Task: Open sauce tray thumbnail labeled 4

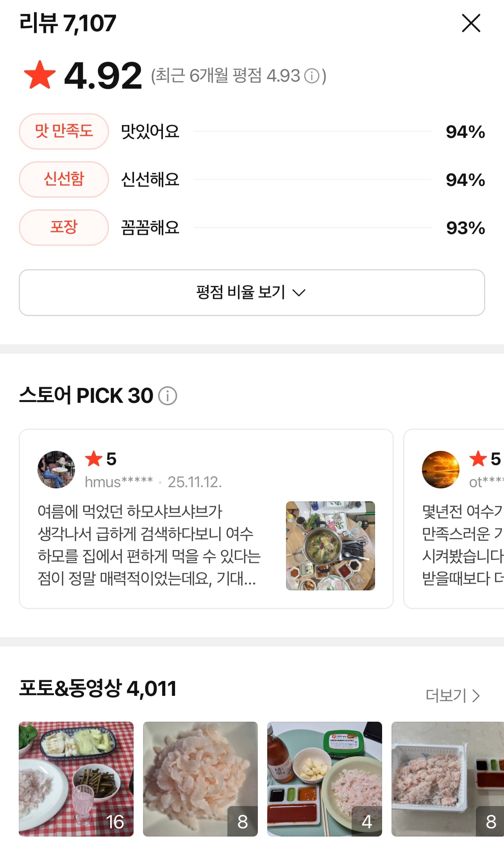Action: [x=325, y=779]
